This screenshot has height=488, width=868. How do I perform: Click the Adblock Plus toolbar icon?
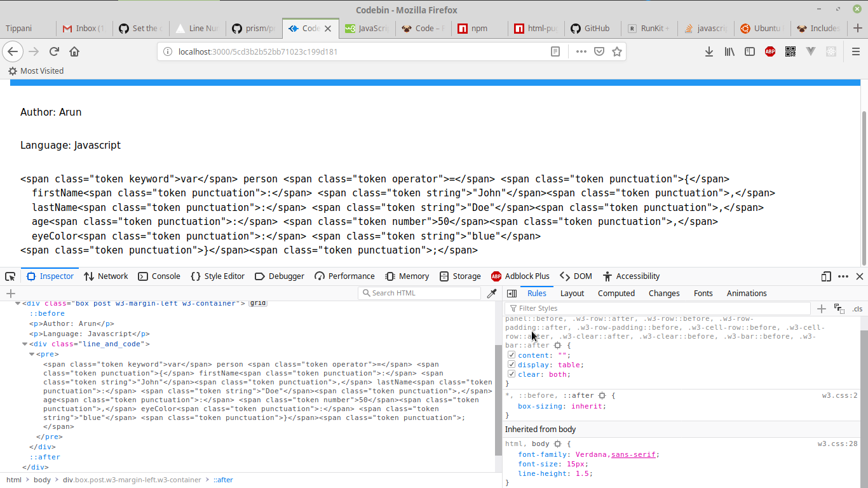tap(770, 51)
